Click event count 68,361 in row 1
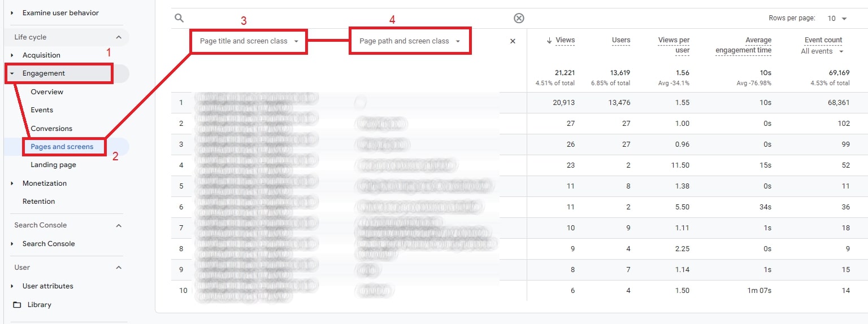 (x=839, y=103)
